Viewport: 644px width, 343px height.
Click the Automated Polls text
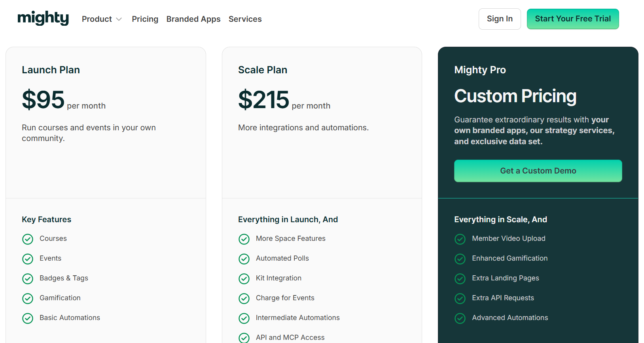tap(282, 258)
